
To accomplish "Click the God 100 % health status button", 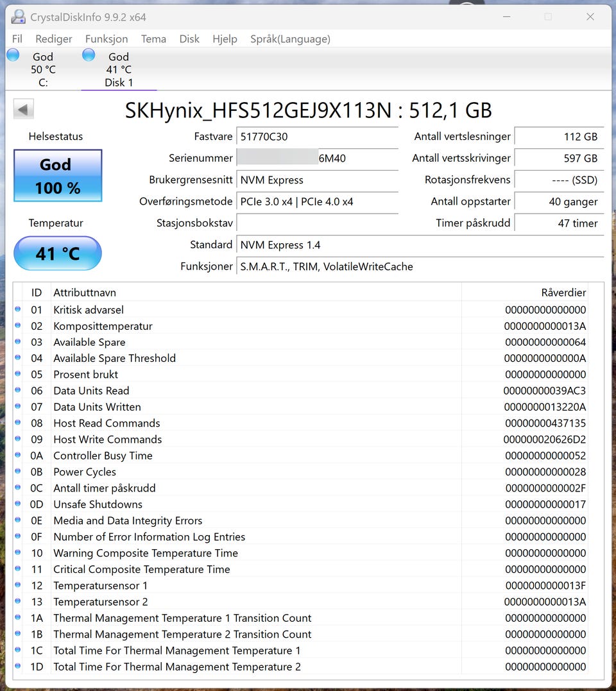I will tap(58, 176).
